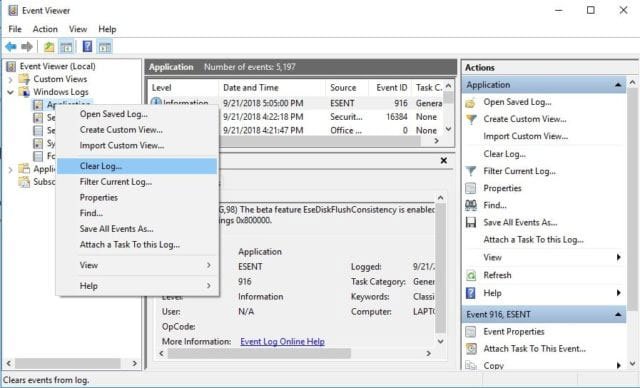Select the Office event row at 4:21:47 PM
Viewport: 640px width, 388px height.
(331, 131)
